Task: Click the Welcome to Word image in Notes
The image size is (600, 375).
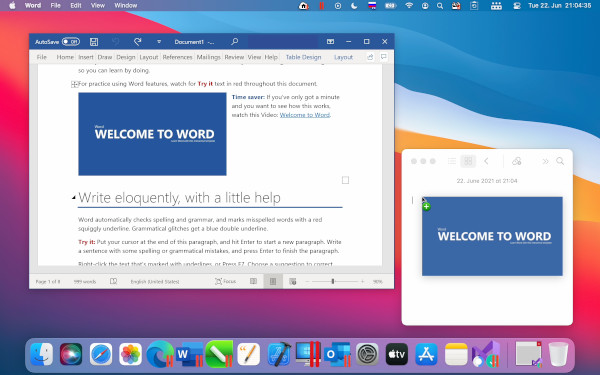Action: pos(492,236)
